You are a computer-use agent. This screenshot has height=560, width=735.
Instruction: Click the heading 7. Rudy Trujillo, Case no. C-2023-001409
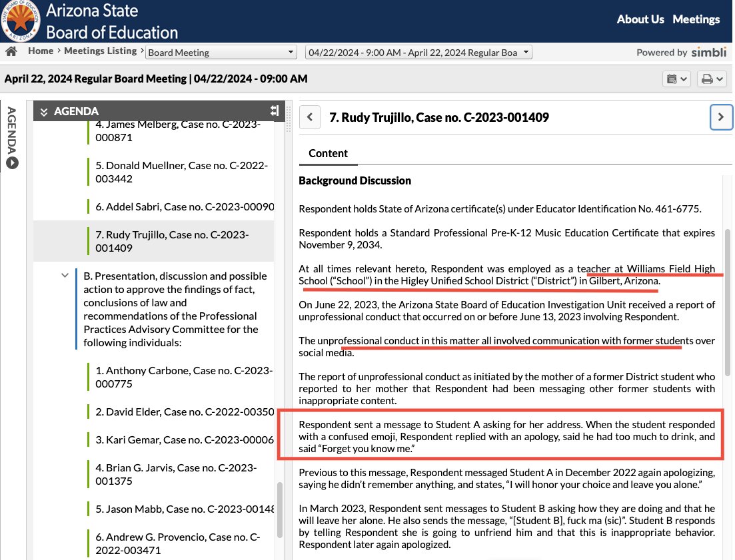click(x=439, y=117)
